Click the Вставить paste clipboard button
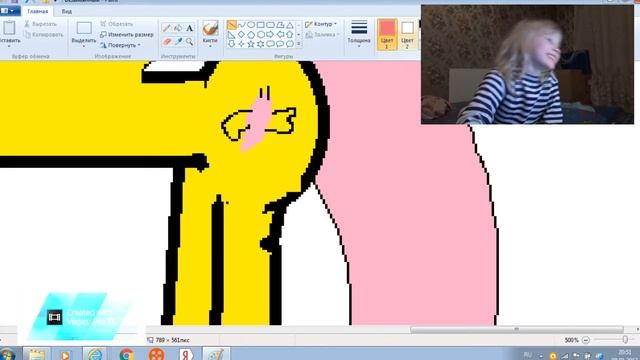Screen dimensions: 640x360 point(9,29)
